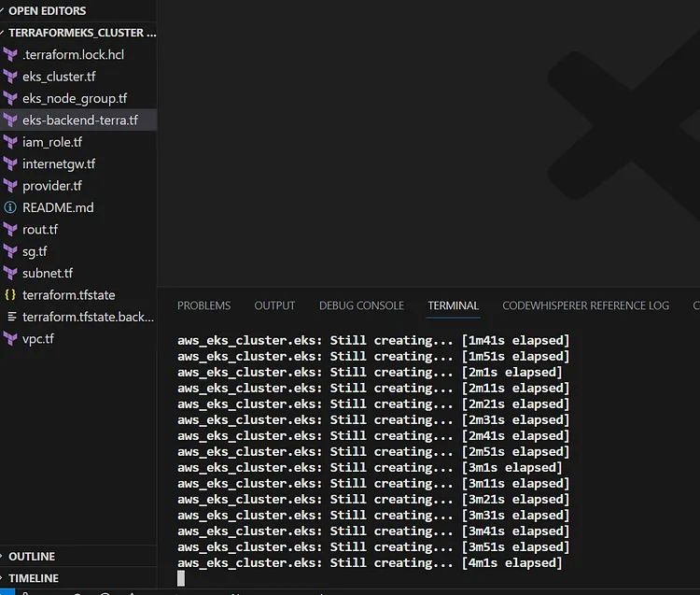Click the '[3m1s elapsed]' terminal line

(x=370, y=468)
